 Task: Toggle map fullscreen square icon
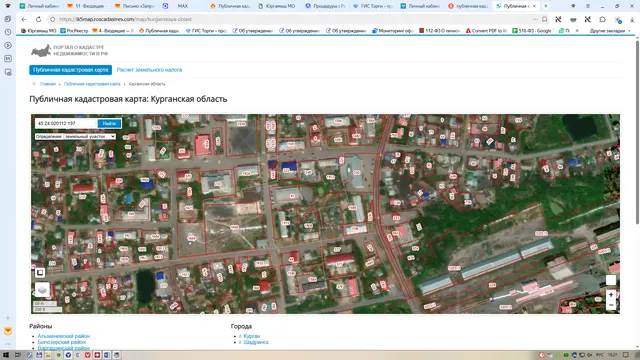tap(40, 272)
